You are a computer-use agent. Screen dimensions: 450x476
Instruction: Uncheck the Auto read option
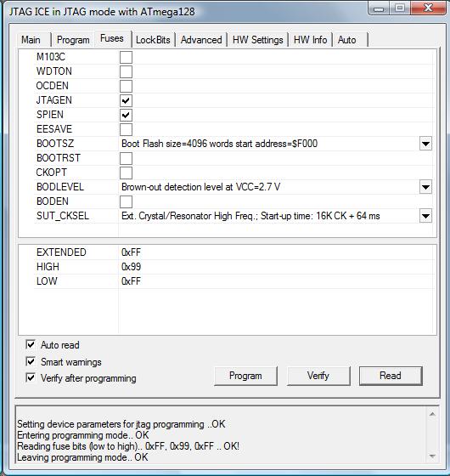pos(31,344)
